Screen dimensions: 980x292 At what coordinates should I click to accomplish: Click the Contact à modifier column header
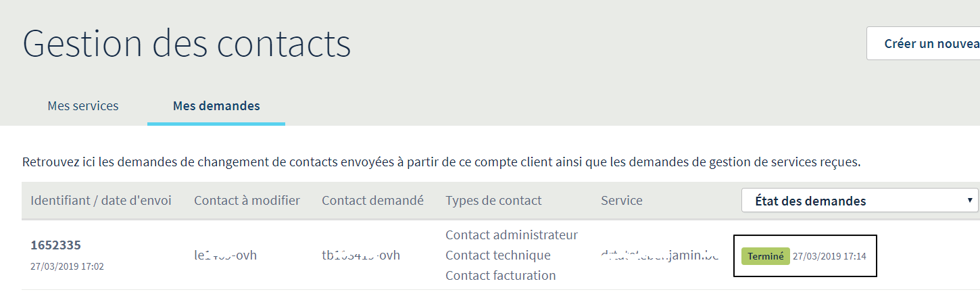click(247, 201)
